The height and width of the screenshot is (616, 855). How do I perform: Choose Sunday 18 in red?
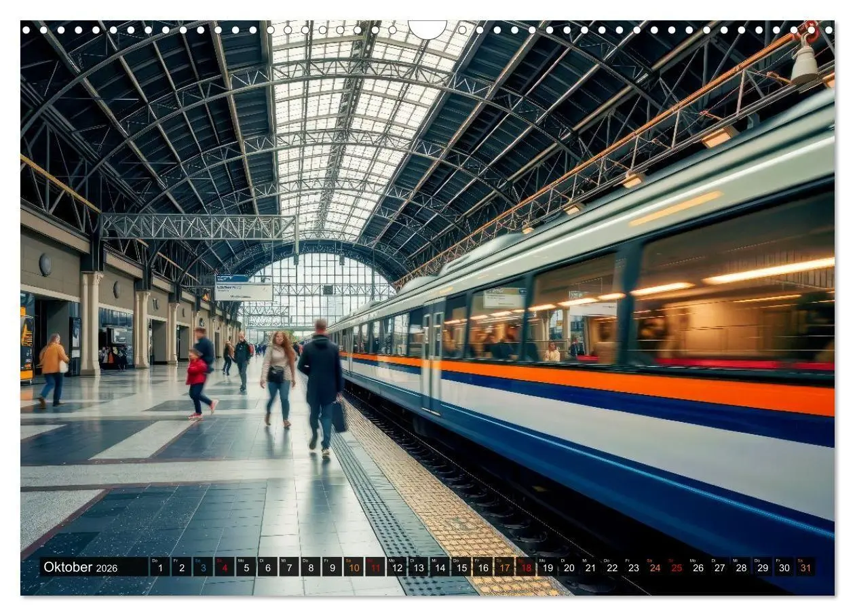coord(526,567)
